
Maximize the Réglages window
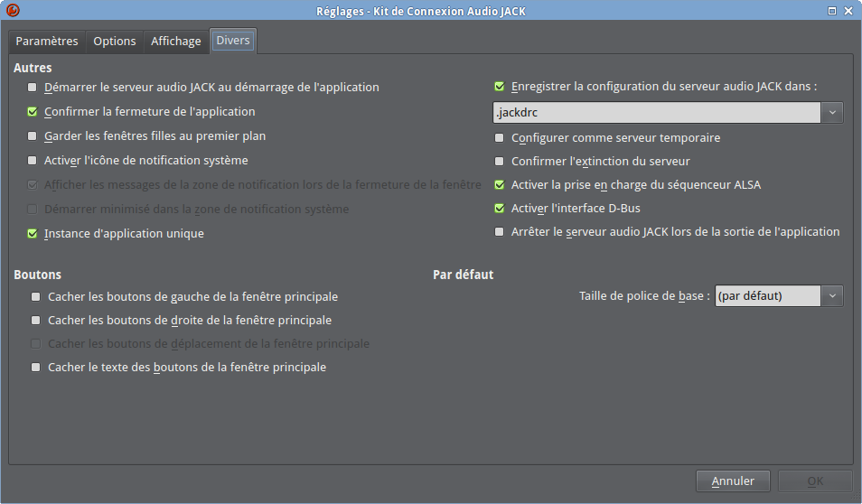[832, 11]
